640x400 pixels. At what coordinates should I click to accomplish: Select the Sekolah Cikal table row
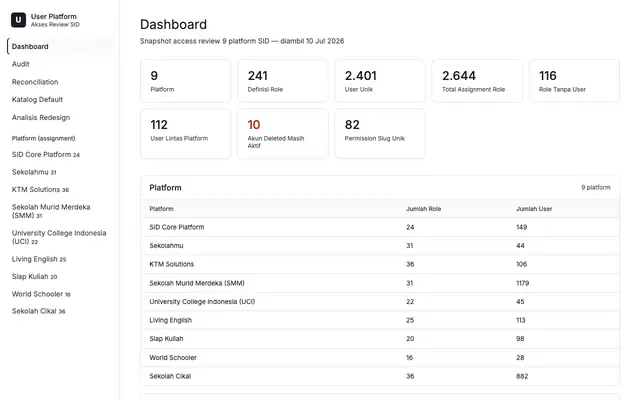pos(380,376)
